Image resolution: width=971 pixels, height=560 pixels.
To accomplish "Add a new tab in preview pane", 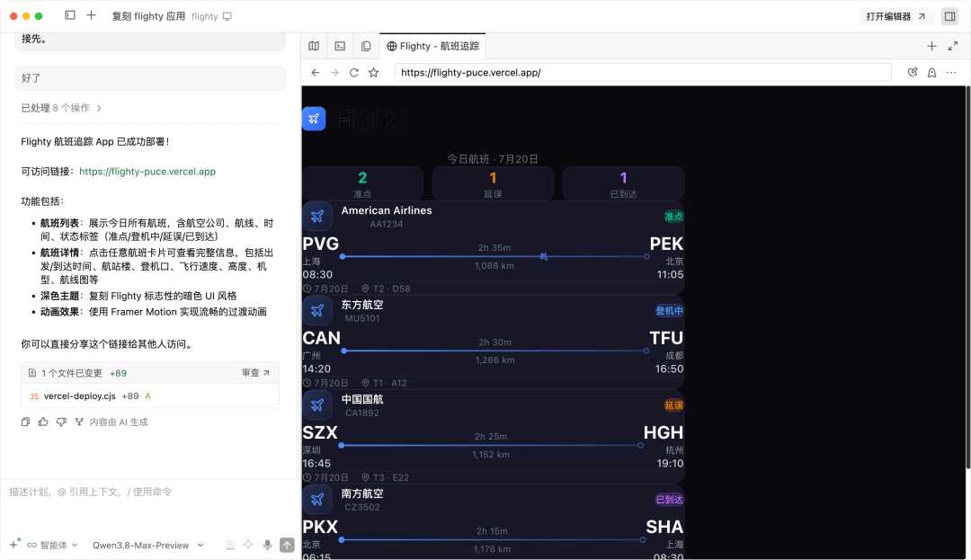I will (x=931, y=47).
